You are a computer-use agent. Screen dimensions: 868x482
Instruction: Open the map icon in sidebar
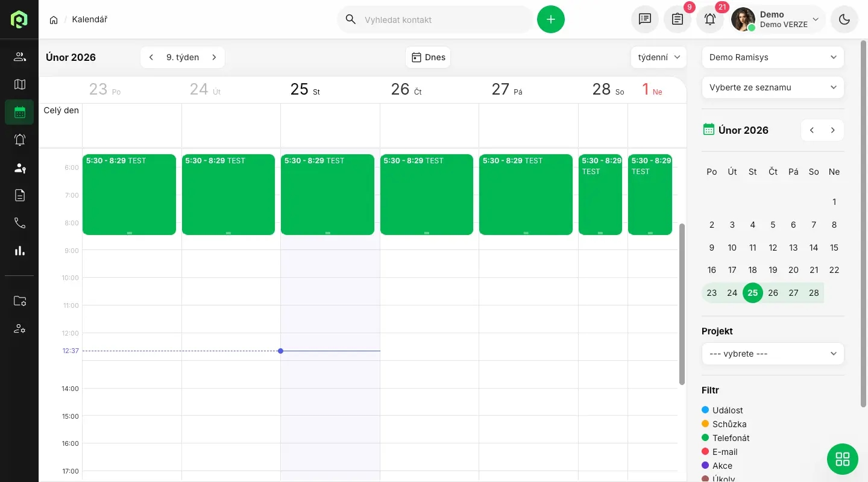coord(19,84)
